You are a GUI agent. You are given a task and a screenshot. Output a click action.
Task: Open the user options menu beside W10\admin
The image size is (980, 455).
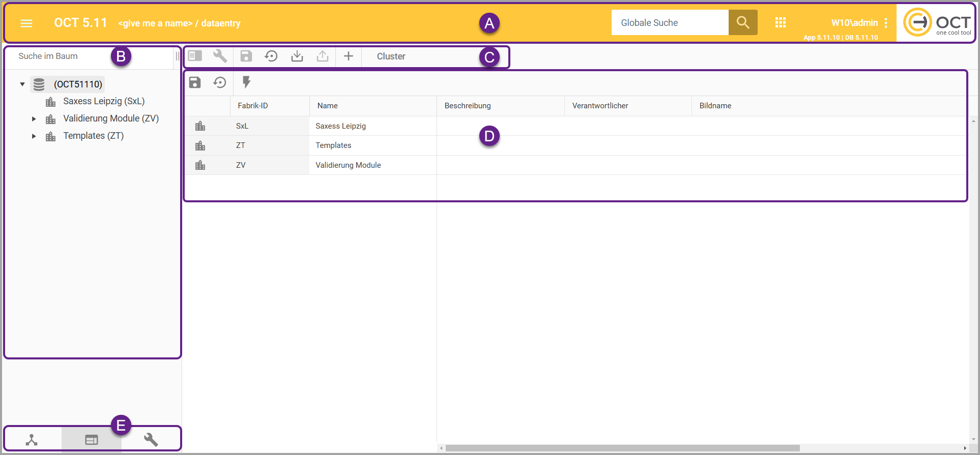pos(886,23)
